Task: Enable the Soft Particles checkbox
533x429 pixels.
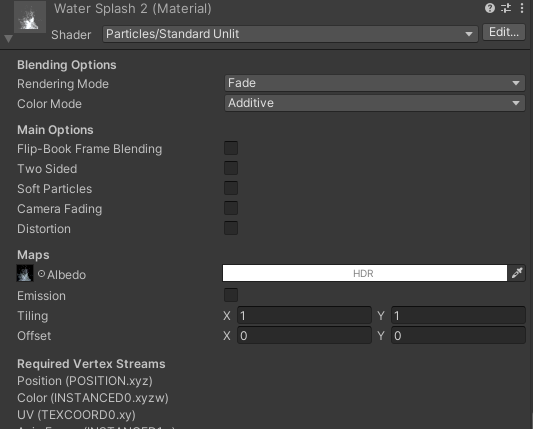Action: pos(231,188)
